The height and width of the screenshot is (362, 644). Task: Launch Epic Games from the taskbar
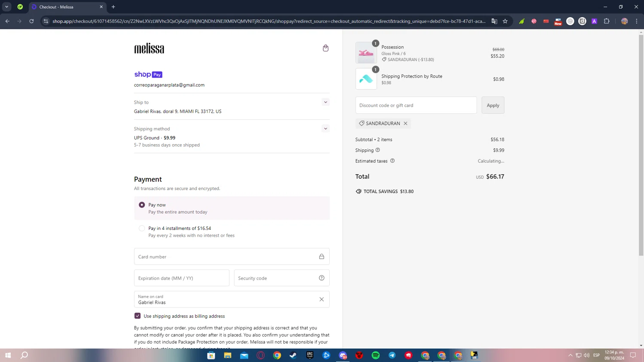[310, 355]
